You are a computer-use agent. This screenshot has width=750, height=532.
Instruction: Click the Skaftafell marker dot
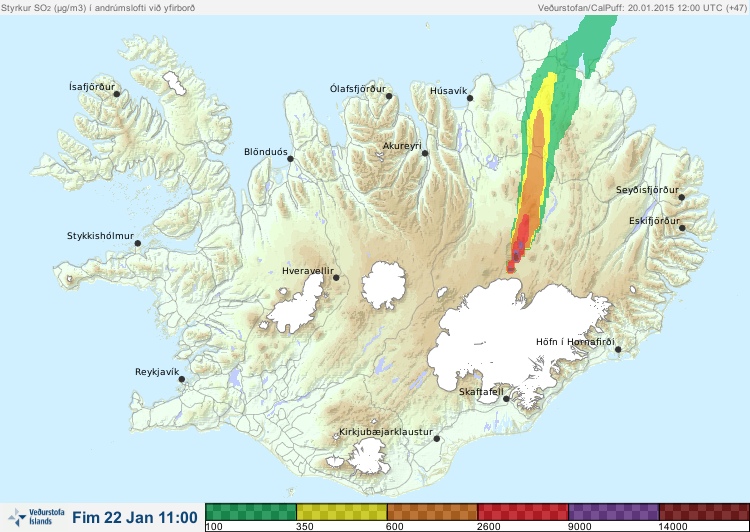click(506, 399)
